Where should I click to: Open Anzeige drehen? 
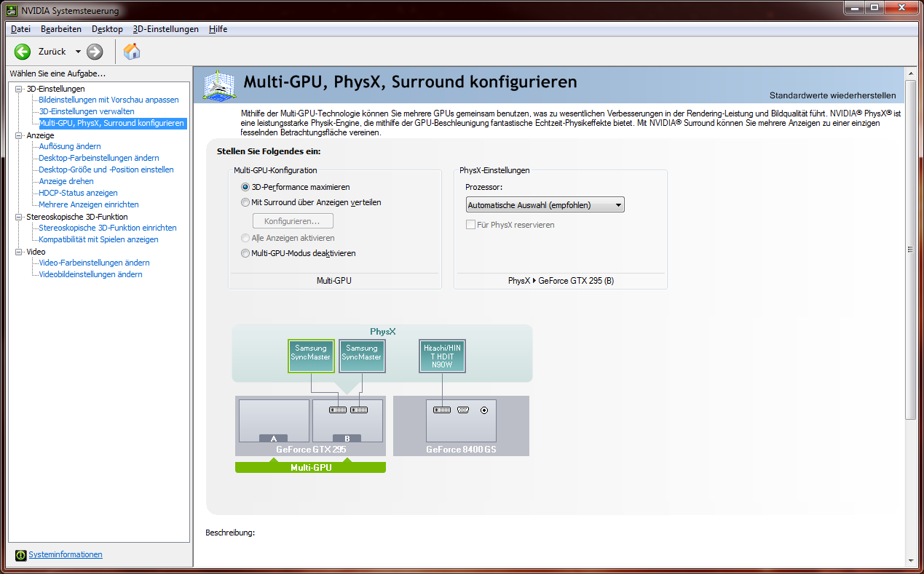point(66,181)
